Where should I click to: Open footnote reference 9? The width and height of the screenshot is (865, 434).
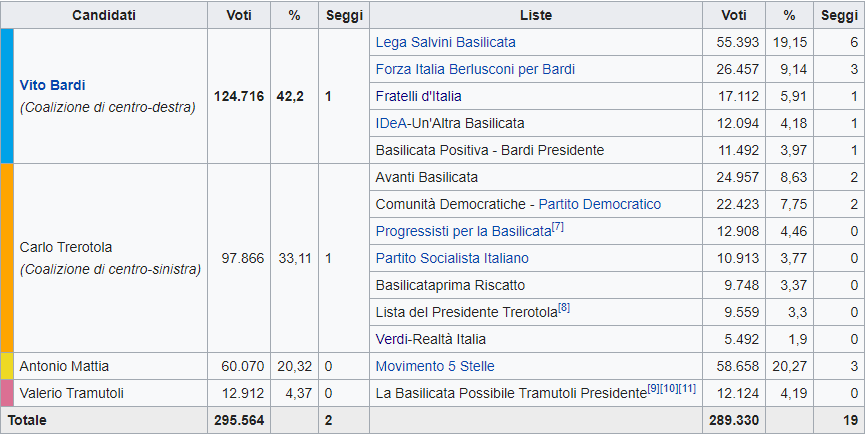tap(655, 389)
